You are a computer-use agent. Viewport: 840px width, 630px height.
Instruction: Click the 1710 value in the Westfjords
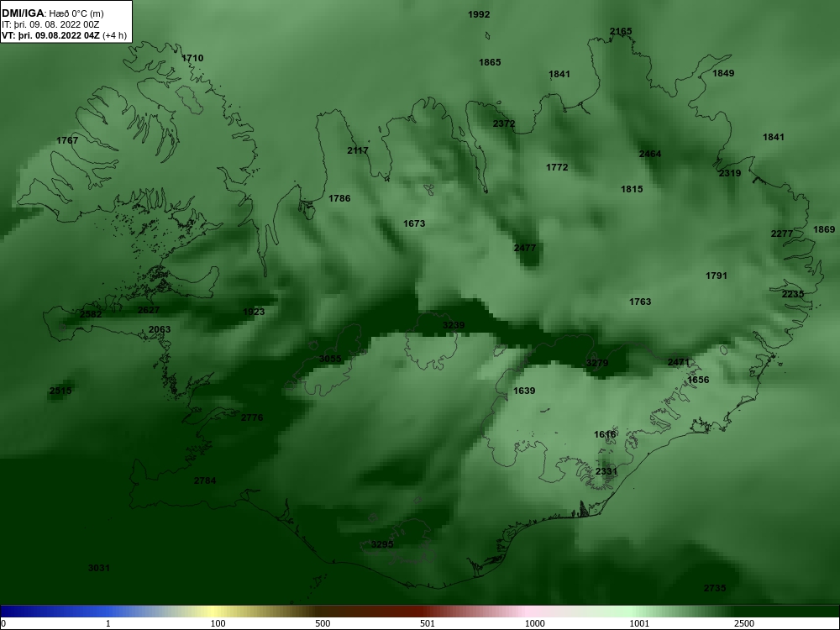coord(192,58)
